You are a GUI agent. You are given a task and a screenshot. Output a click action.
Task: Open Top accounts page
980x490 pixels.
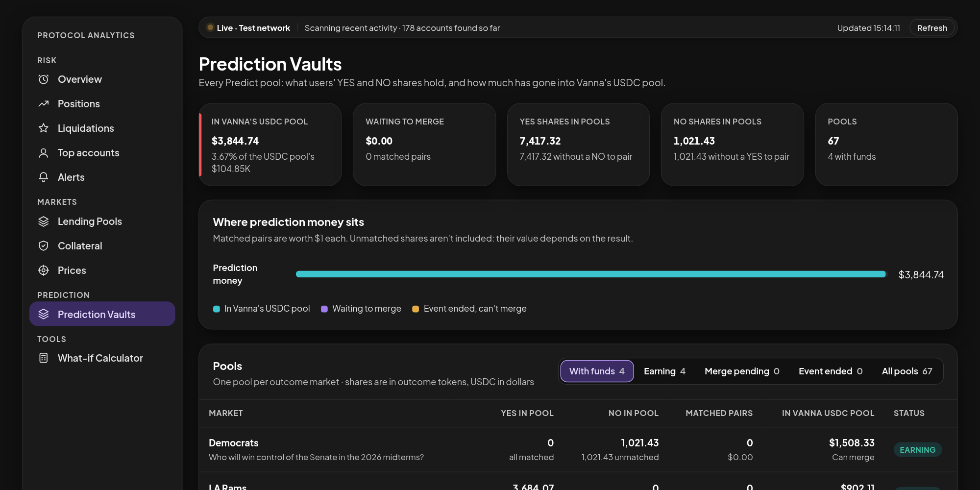point(102,153)
